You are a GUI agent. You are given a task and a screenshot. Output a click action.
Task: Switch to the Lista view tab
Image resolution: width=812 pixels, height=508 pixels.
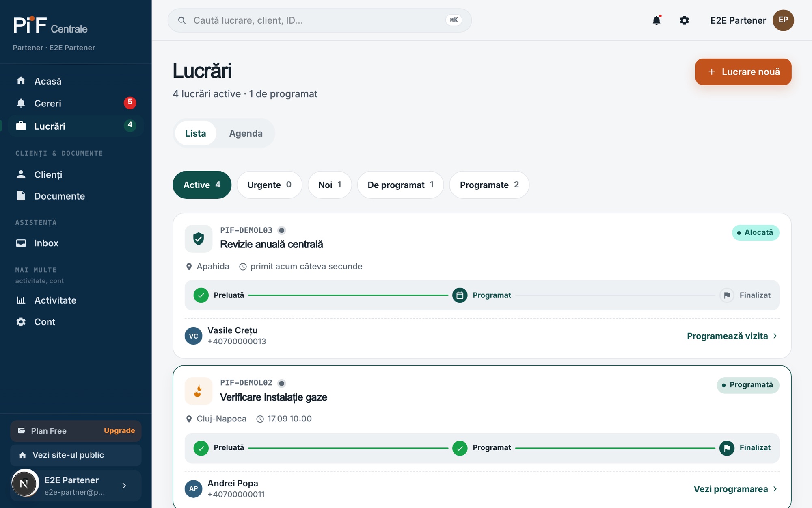[195, 133]
